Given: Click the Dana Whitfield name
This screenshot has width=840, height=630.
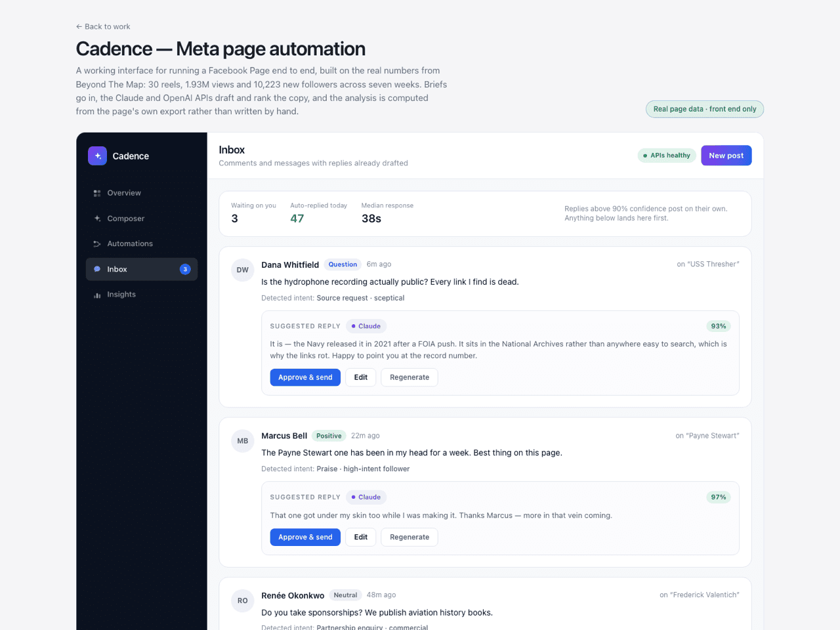Looking at the screenshot, I should click(x=290, y=264).
